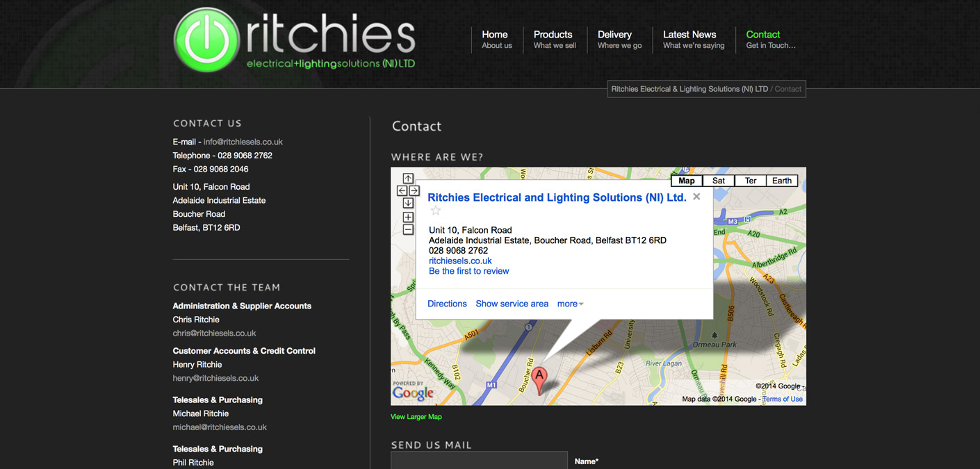The image size is (980, 469).
Task: Click 'Adelaide Industrial Estate' sidebar line
Action: (x=219, y=201)
